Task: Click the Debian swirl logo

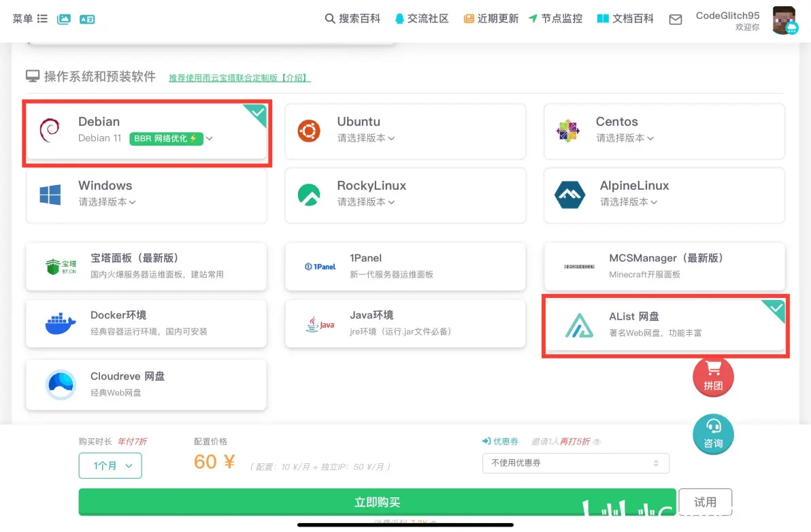Action: (x=50, y=130)
